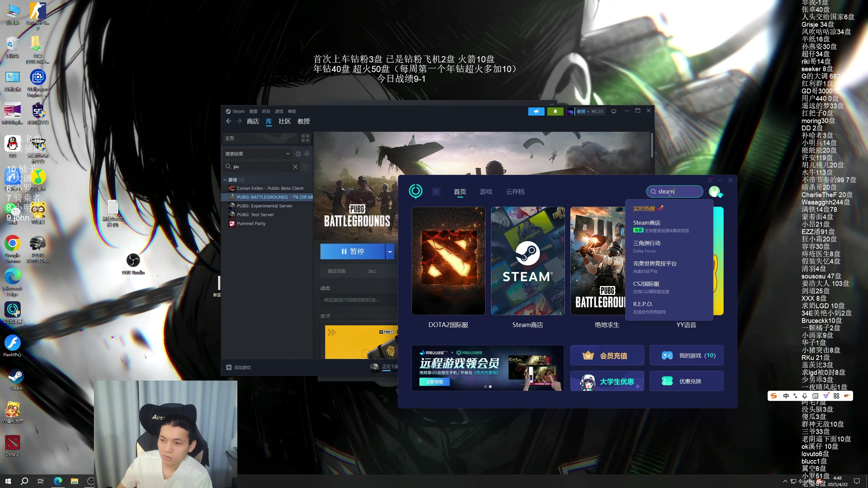Choose 三角洲行动 from hot searches
This screenshot has width=868, height=488.
click(x=669, y=247)
